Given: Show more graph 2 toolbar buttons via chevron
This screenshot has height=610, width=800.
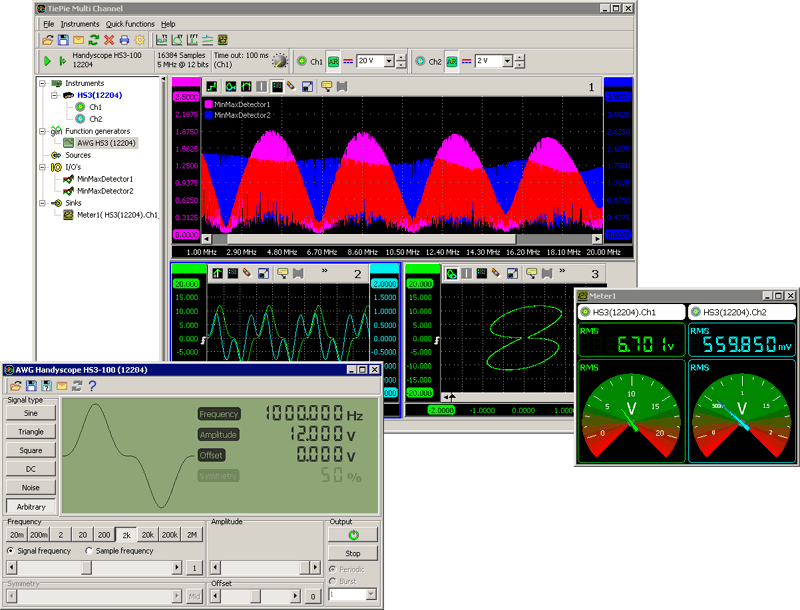Looking at the screenshot, I should click(324, 271).
